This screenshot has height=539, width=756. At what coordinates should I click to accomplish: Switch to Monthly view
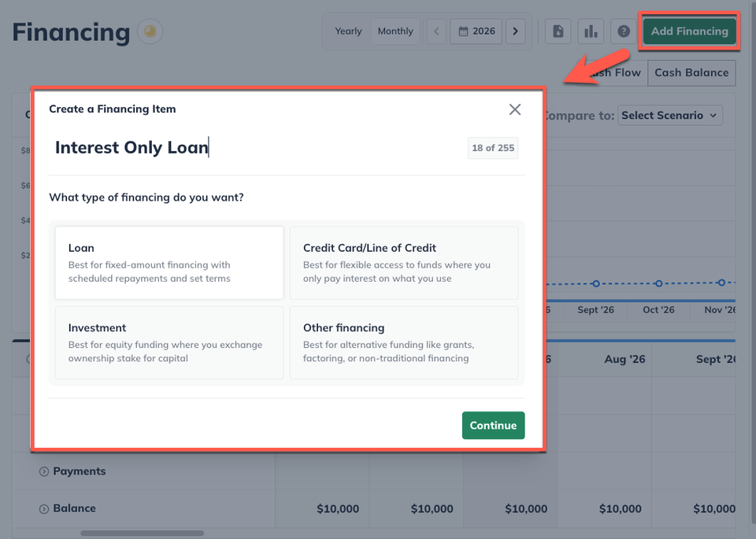point(395,31)
